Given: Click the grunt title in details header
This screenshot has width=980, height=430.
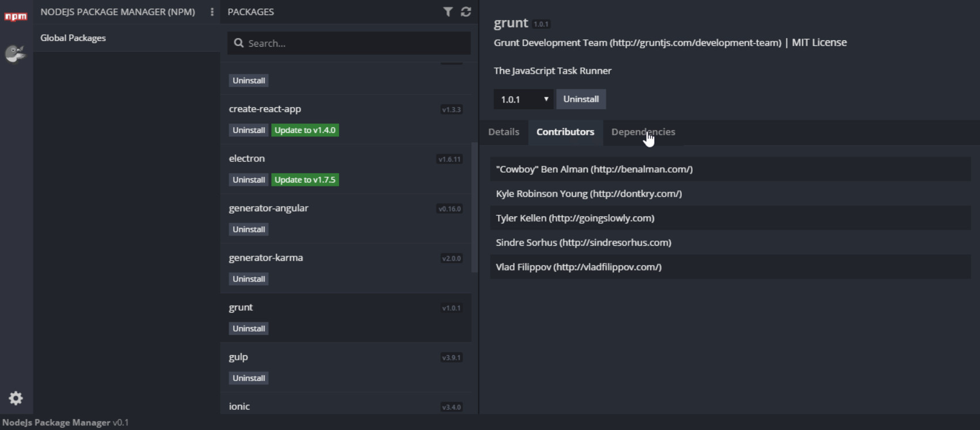Looking at the screenshot, I should coord(511,23).
